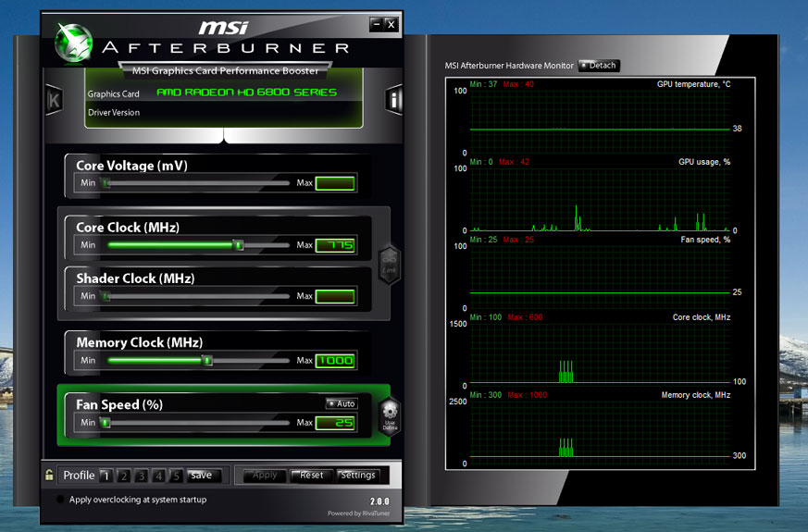Click the Core Clock value field 775
This screenshot has width=808, height=532.
point(335,245)
